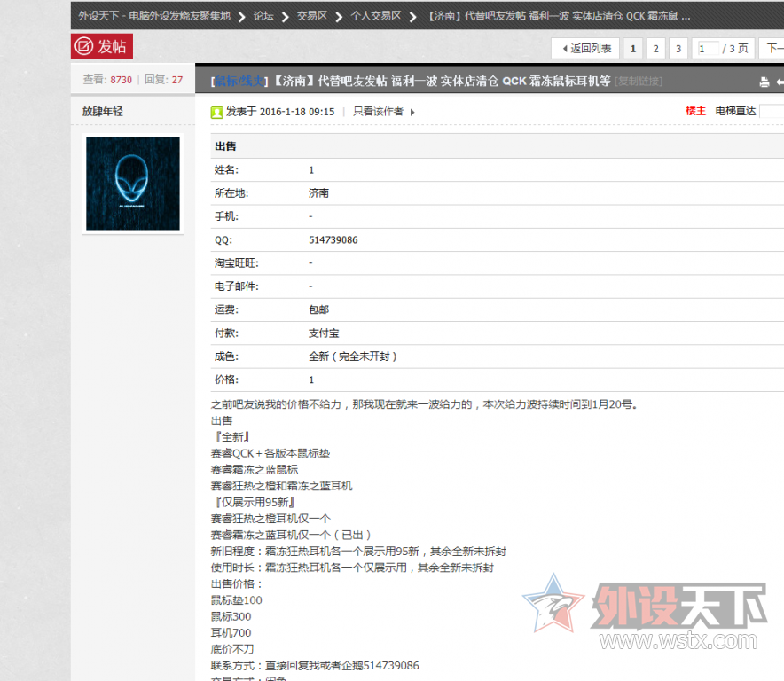Click the post date 2016-1-18 09:15

point(297,112)
